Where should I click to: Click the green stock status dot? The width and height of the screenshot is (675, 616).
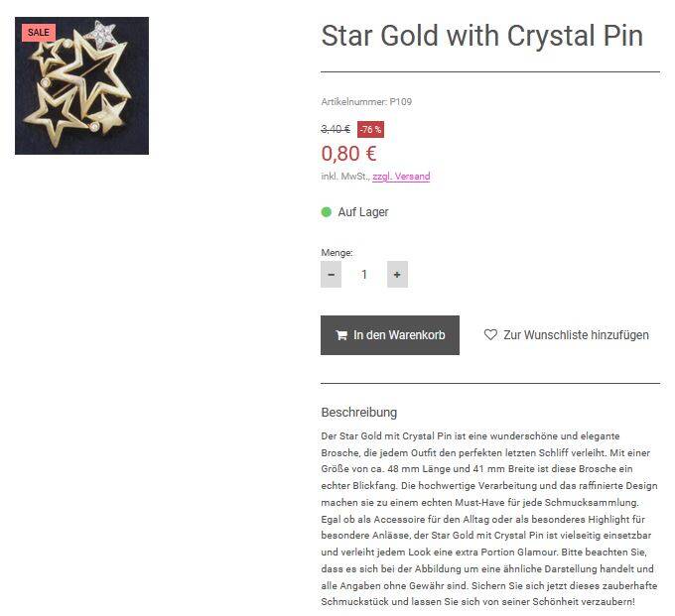[327, 212]
